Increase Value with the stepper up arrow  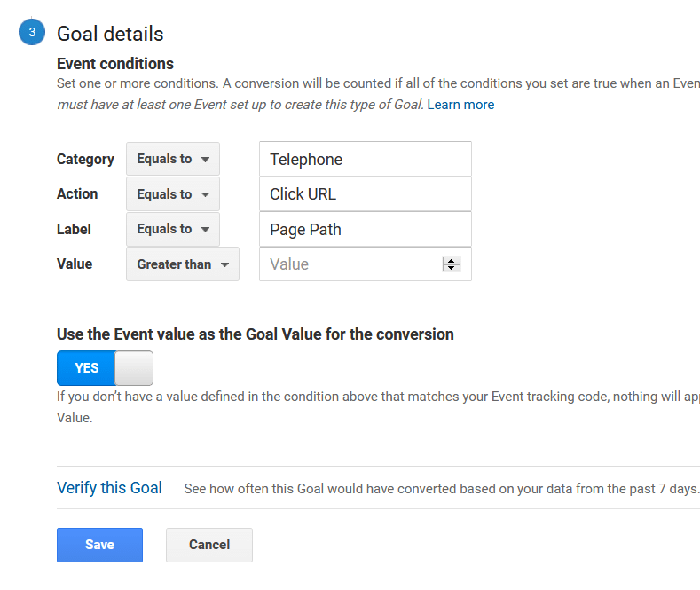[452, 261]
